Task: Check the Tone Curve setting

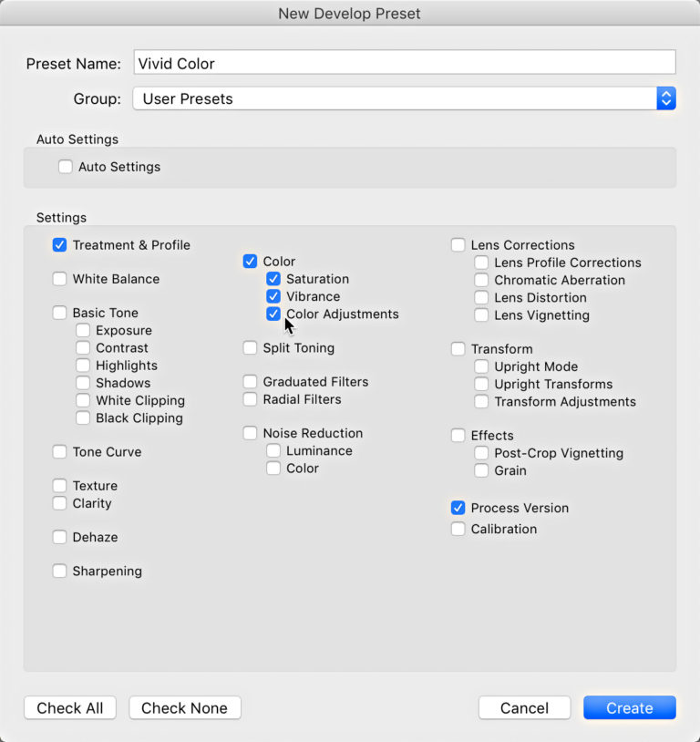Action: click(59, 451)
